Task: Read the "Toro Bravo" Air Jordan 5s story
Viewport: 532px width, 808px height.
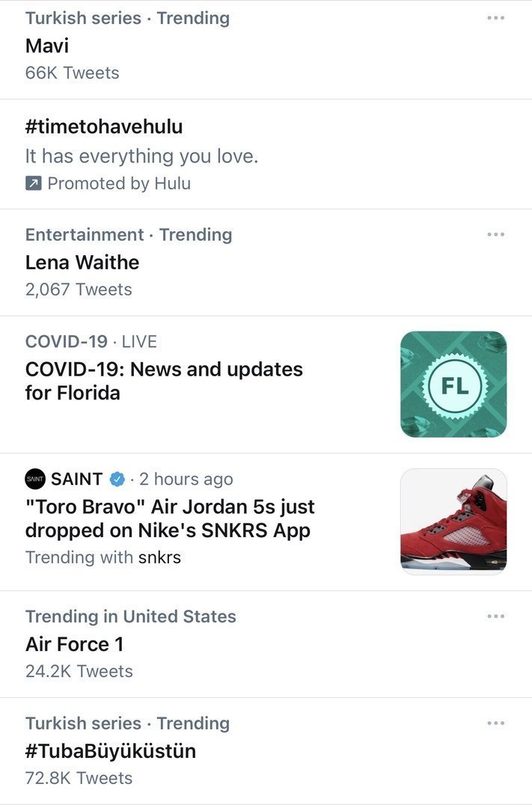Action: click(x=170, y=518)
